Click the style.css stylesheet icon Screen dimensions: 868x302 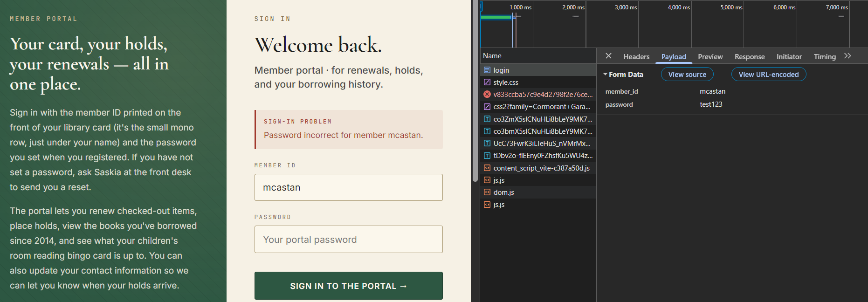click(x=487, y=82)
